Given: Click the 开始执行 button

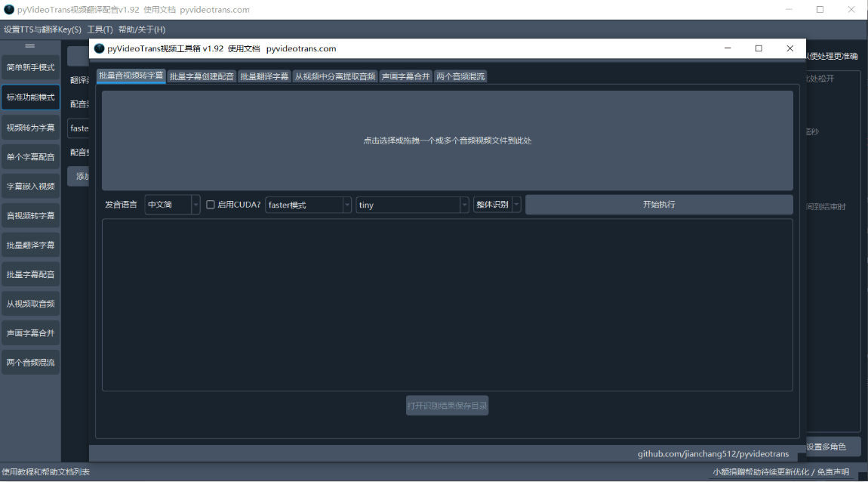Looking at the screenshot, I should [658, 205].
